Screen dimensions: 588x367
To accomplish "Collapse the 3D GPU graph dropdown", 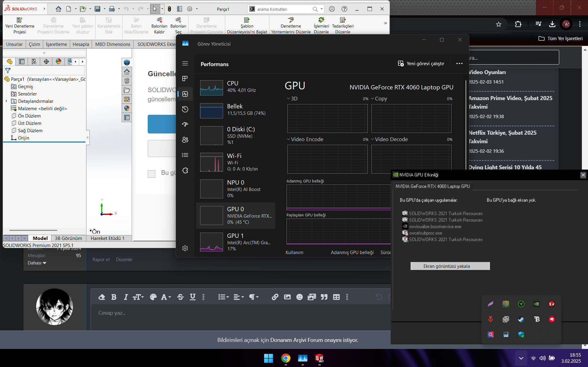I will (x=288, y=99).
